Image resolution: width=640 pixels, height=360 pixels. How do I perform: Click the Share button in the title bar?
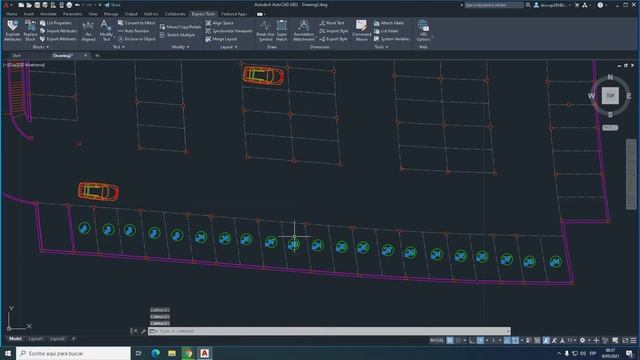113,5
